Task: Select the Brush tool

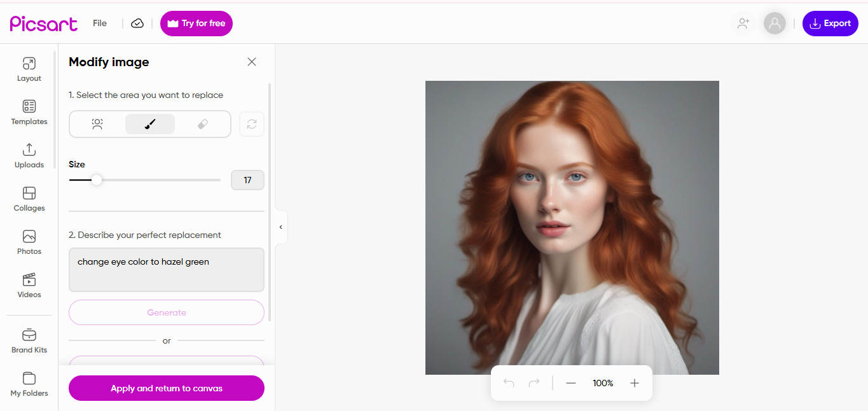Action: point(149,123)
